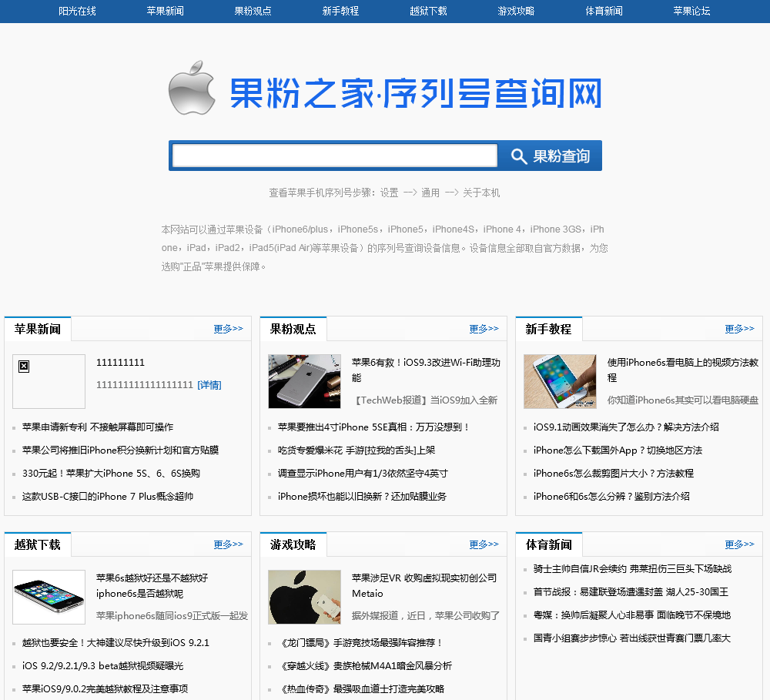The width and height of the screenshot is (770, 700).
Task: Open 苹果要推出4寸iPhone 5SE真相 article
Action: [373, 427]
